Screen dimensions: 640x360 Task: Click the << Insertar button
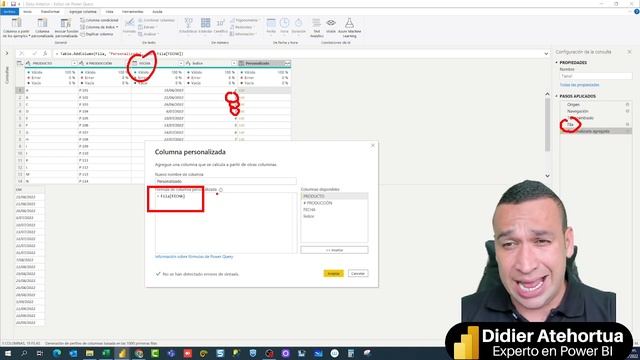[334, 250]
